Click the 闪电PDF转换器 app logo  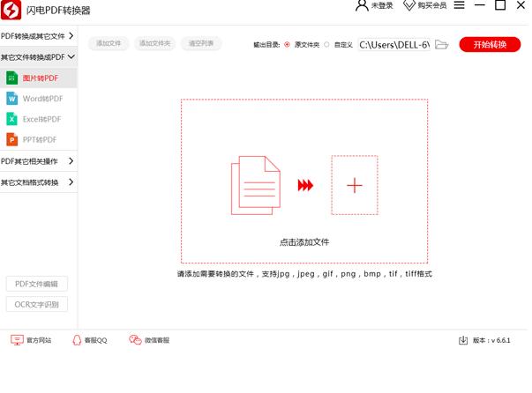[x=11, y=9]
